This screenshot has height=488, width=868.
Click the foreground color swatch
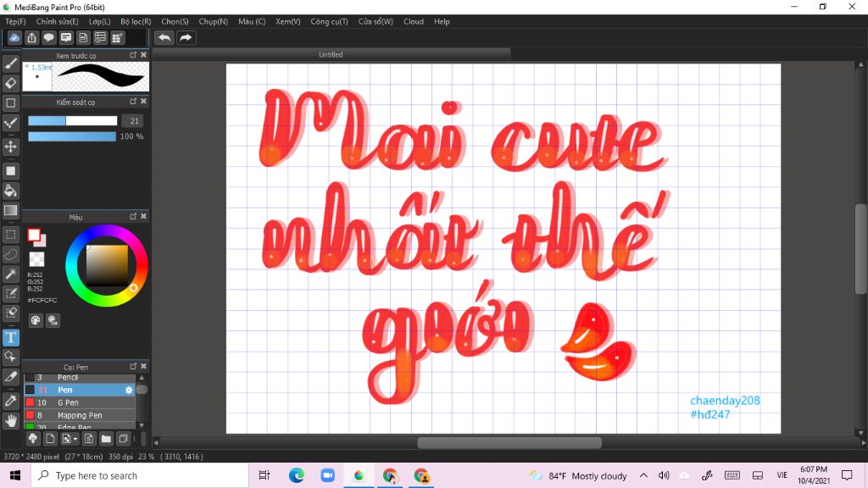pos(34,236)
